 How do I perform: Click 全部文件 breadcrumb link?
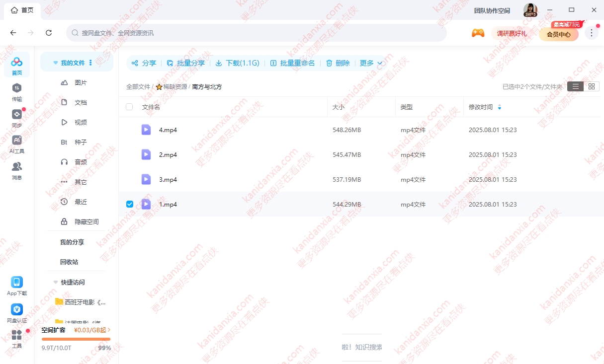pyautogui.click(x=138, y=86)
